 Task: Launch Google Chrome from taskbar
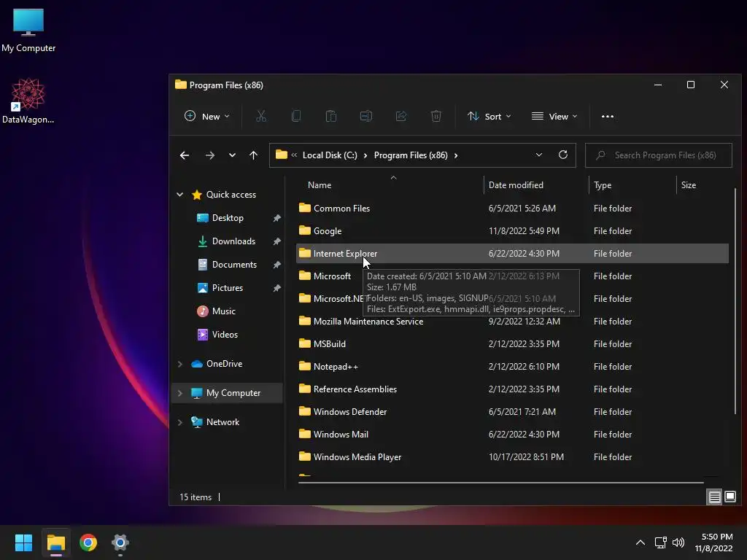pyautogui.click(x=88, y=542)
